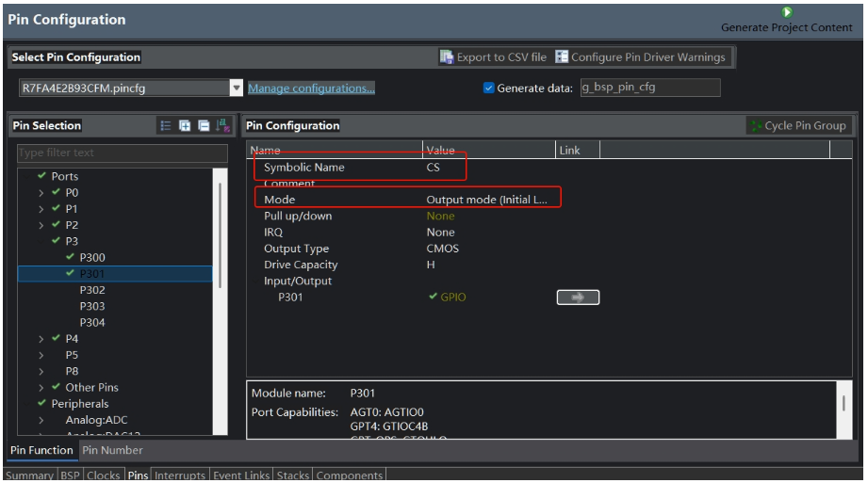This screenshot has width=868, height=483.
Task: Click the arrow button next to P301 GPIO
Action: (577, 298)
